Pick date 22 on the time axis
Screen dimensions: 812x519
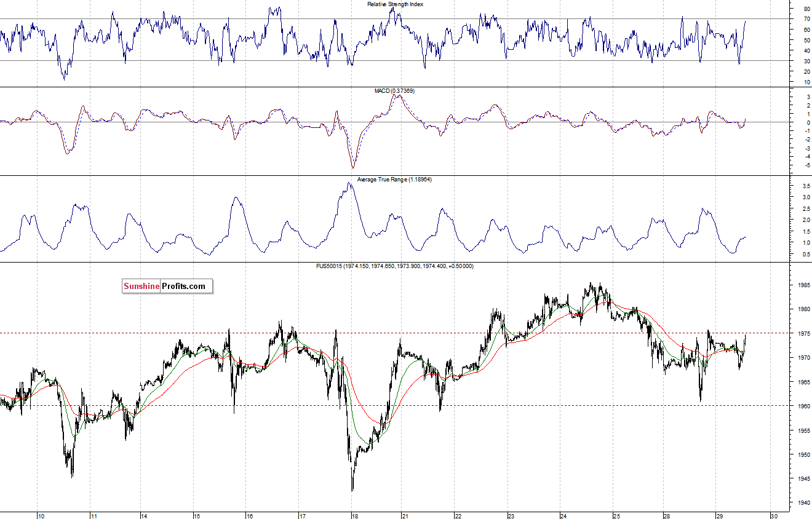pyautogui.click(x=458, y=516)
